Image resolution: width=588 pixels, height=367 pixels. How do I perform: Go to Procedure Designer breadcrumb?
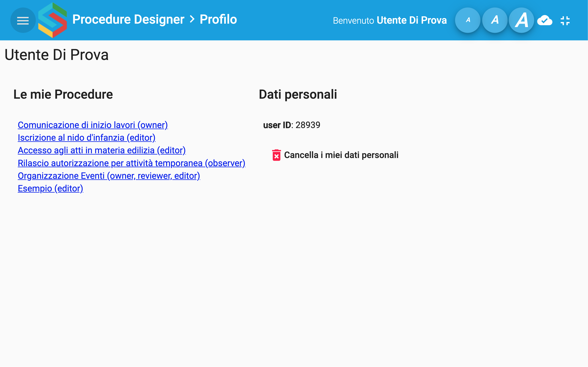(128, 19)
